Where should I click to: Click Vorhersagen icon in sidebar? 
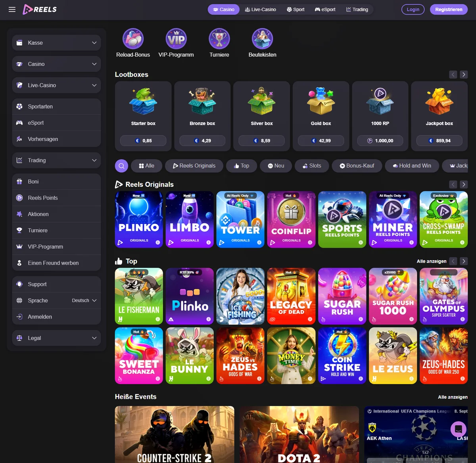point(19,139)
